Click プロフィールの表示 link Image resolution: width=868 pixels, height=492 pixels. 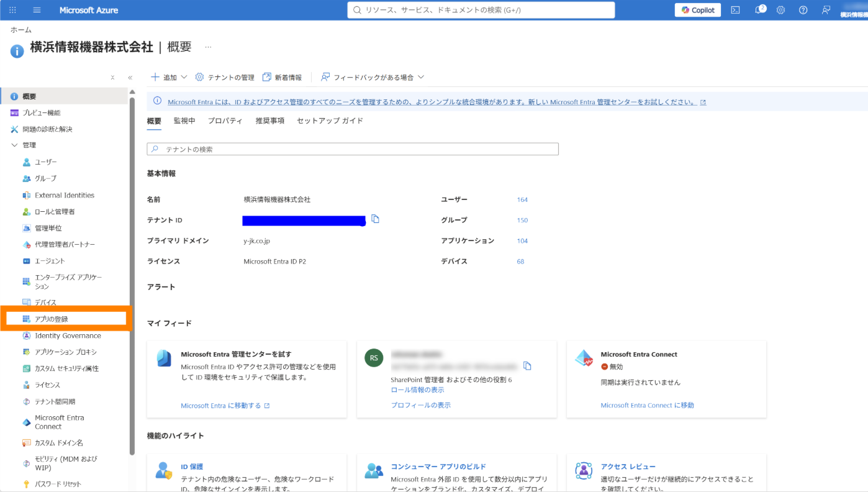pos(420,405)
